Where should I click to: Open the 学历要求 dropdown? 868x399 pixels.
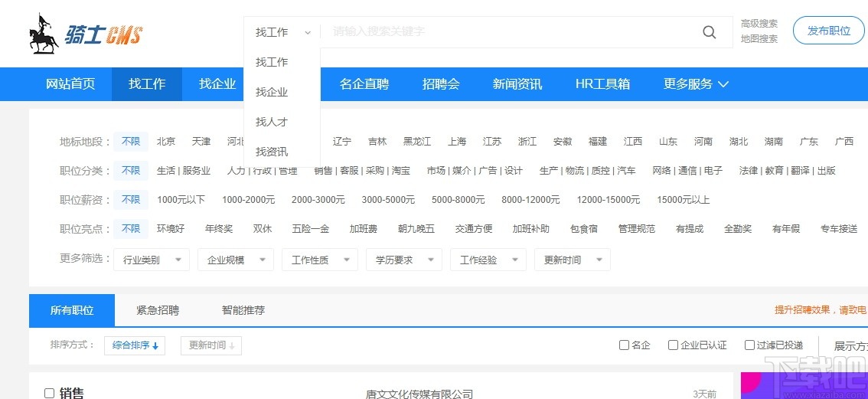pos(404,260)
